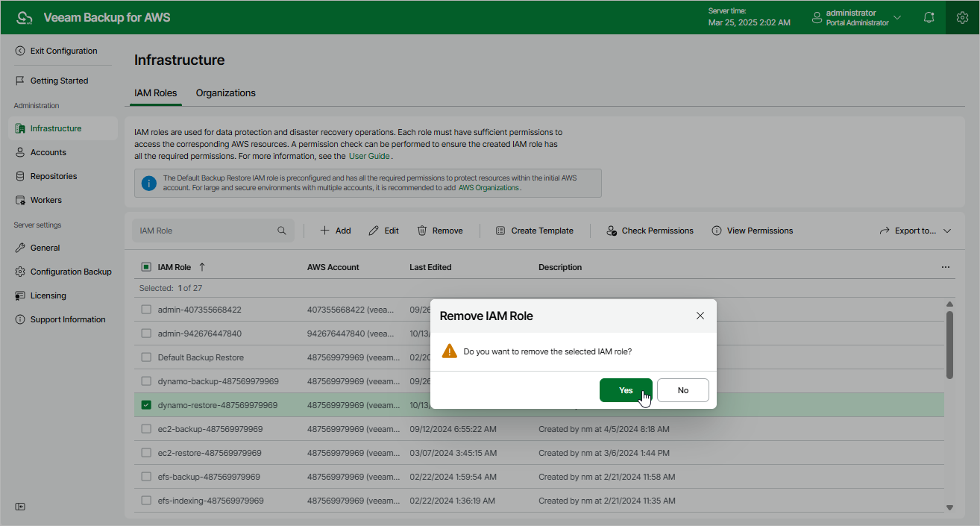Click the search magnifier icon

(x=282, y=231)
